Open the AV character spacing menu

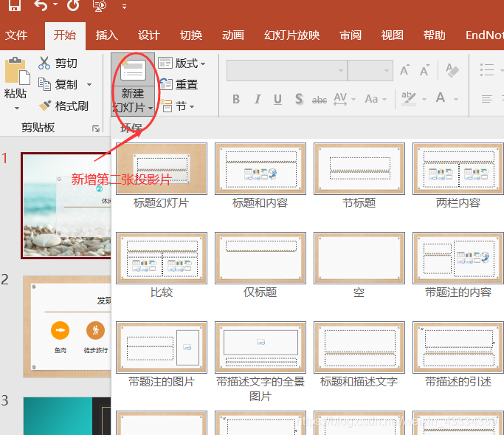click(345, 99)
